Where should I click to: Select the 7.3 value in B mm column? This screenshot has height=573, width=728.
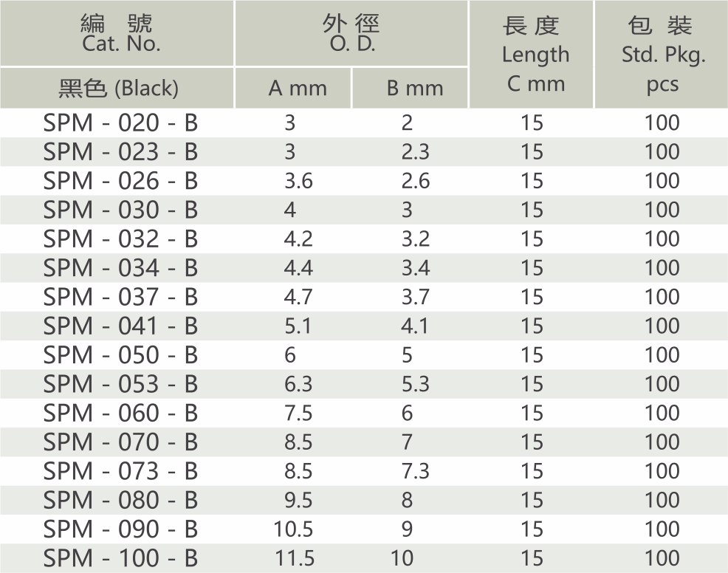[416, 471]
